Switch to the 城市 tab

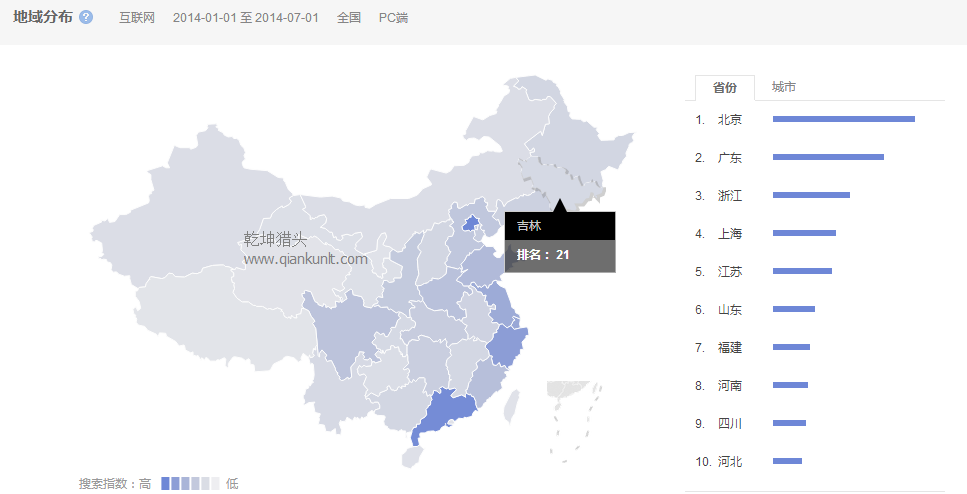click(783, 87)
